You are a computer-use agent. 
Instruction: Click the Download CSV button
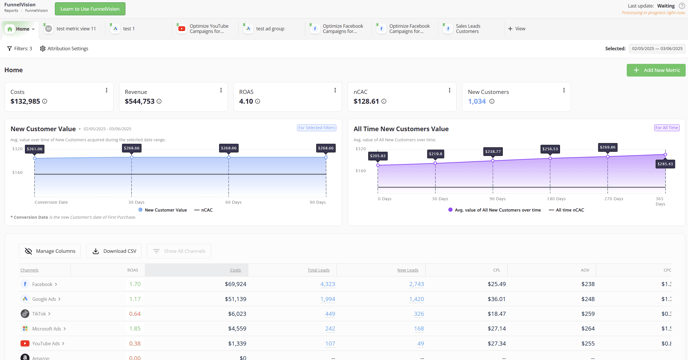[114, 251]
